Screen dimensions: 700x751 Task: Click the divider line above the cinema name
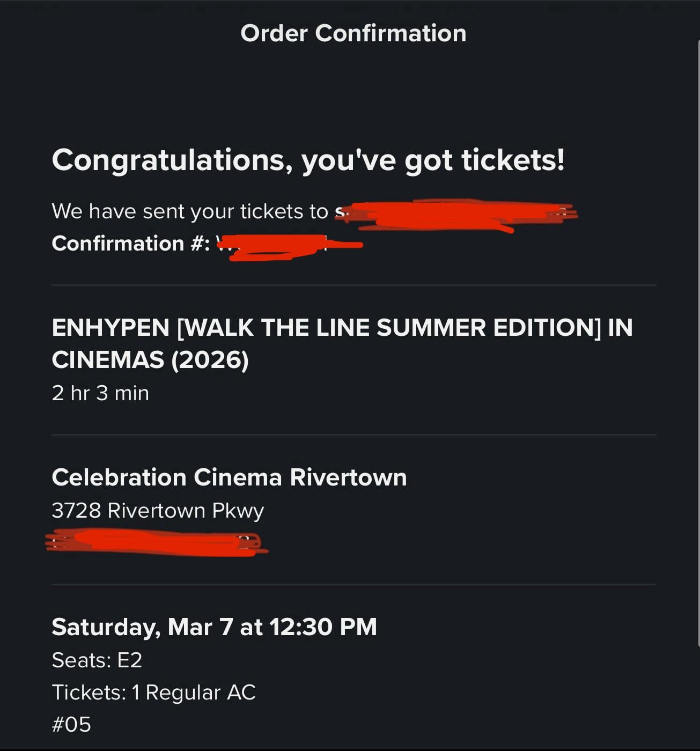click(x=353, y=435)
